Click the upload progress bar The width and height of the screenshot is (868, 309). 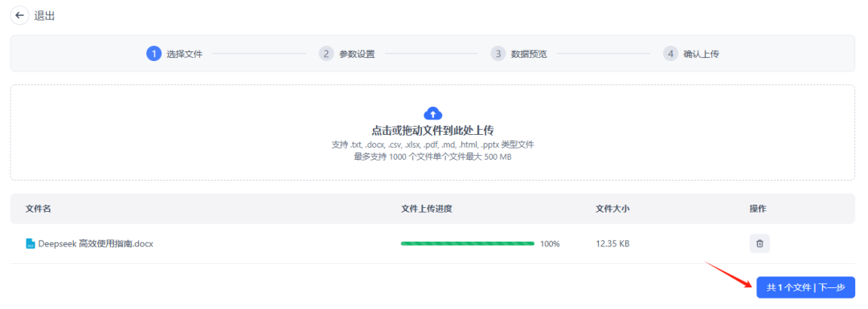pos(467,243)
